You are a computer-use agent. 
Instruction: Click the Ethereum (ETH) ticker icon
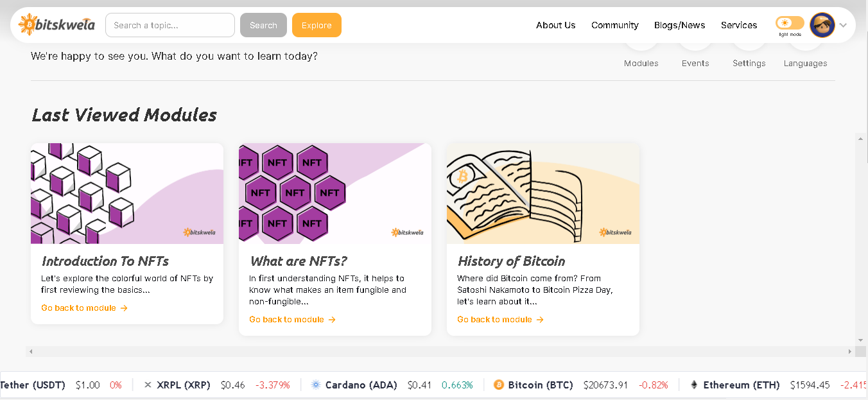[x=694, y=385]
